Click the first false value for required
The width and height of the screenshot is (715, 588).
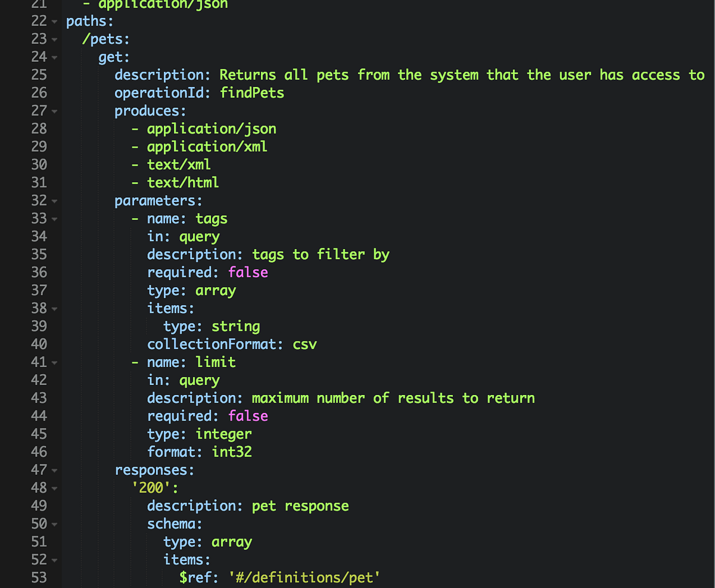248,272
